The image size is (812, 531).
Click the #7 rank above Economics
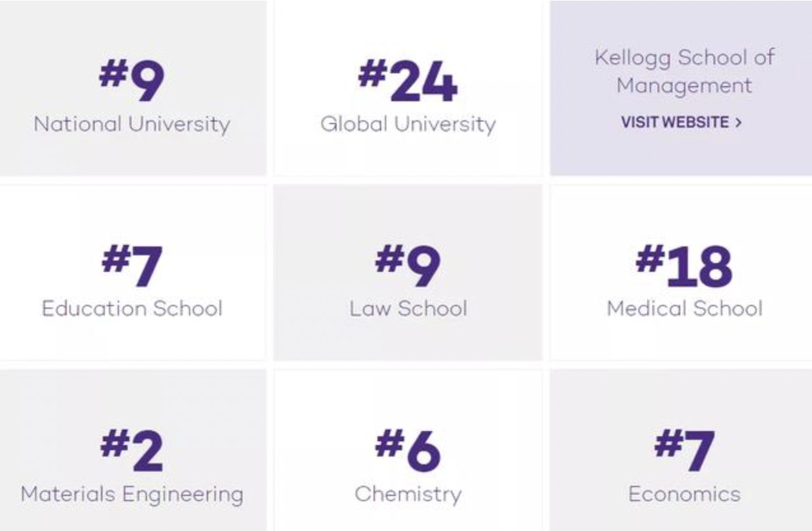pos(684,450)
